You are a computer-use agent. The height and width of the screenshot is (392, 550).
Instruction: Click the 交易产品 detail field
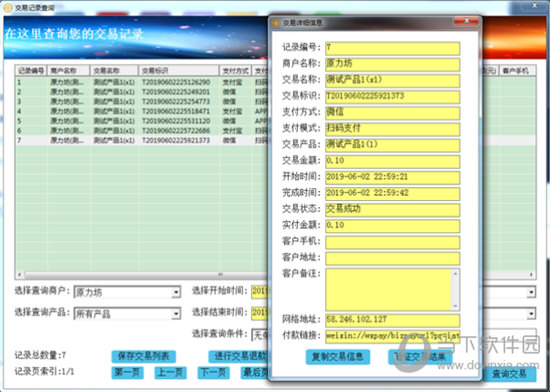tap(393, 145)
